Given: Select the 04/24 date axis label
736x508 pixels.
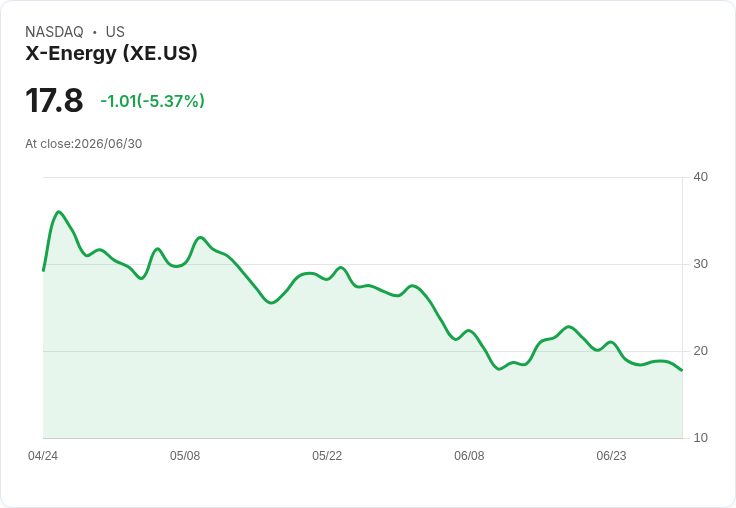Looking at the screenshot, I should pyautogui.click(x=43, y=456).
